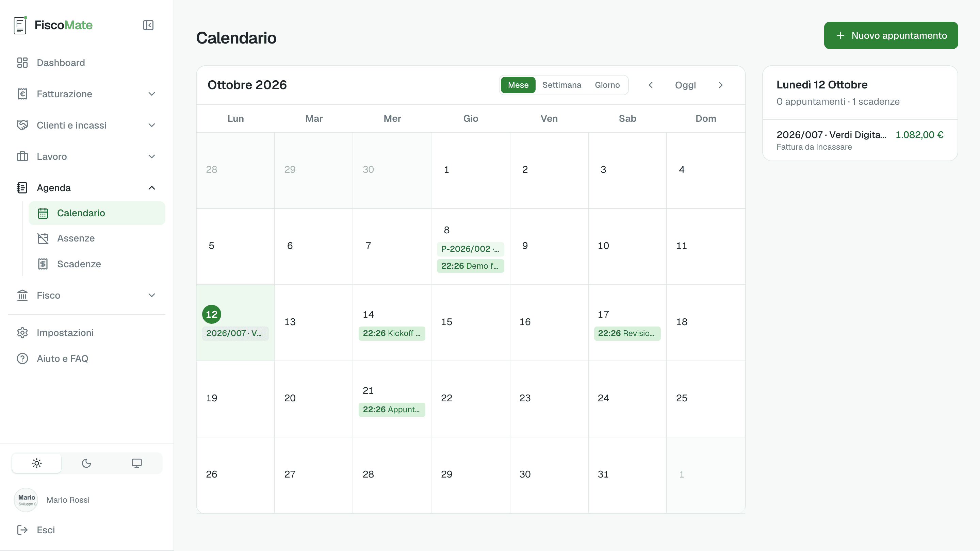Open the P-2026/002 entry on day 8

pyautogui.click(x=470, y=249)
